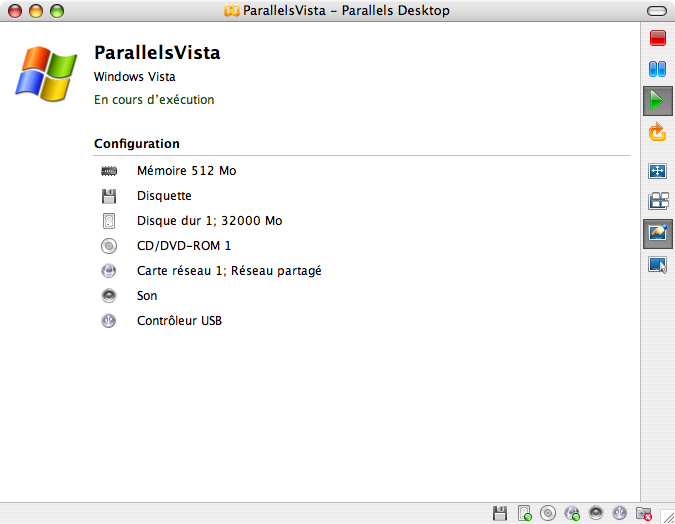Toggle toolbar with title bar pill button
The width and height of the screenshot is (675, 524).
tap(657, 11)
